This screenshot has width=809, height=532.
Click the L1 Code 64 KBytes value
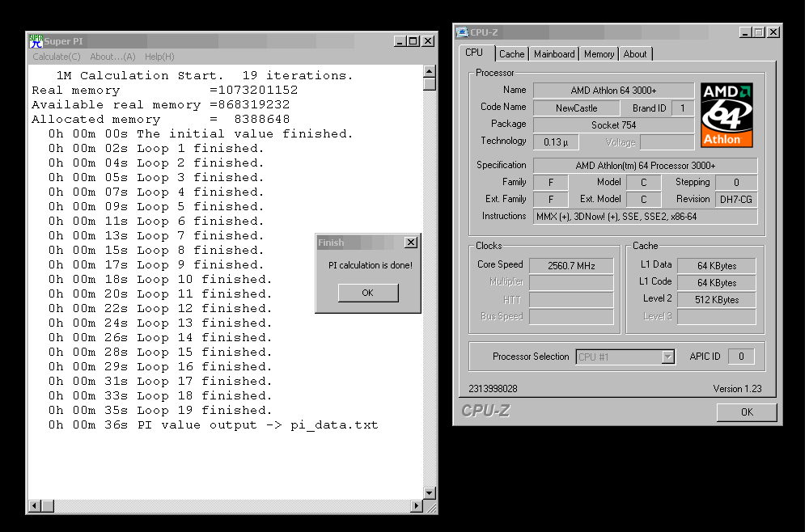click(x=717, y=283)
